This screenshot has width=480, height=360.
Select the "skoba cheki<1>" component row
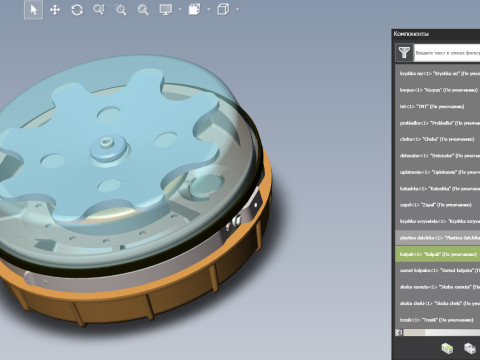click(x=438, y=304)
